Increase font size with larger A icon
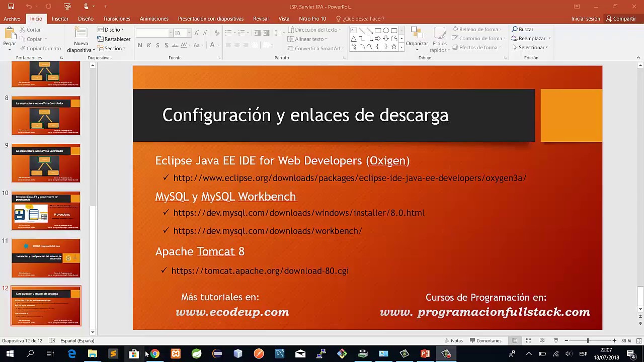The image size is (644, 362). pos(197,33)
